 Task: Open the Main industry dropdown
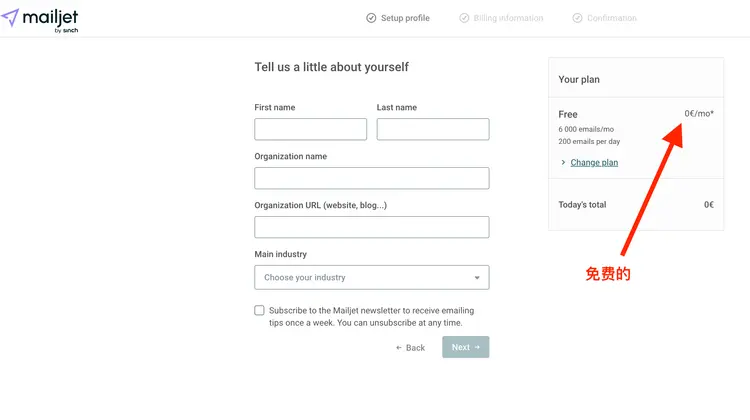coord(371,277)
